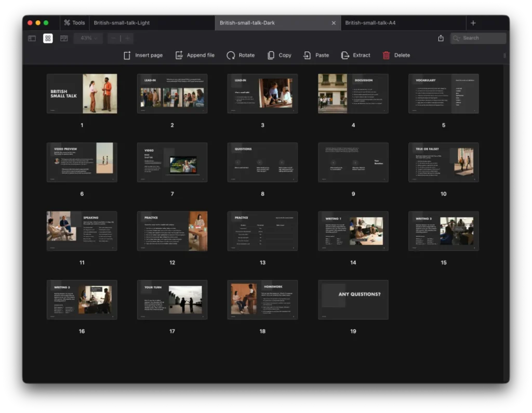Open a new tab with plus button

click(473, 23)
